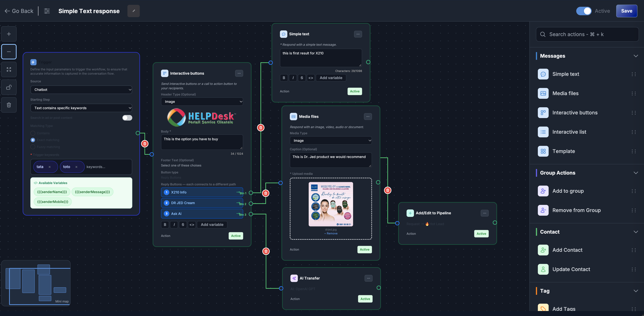Edit workflow name with pencil icon
This screenshot has height=316, width=644.
134,11
